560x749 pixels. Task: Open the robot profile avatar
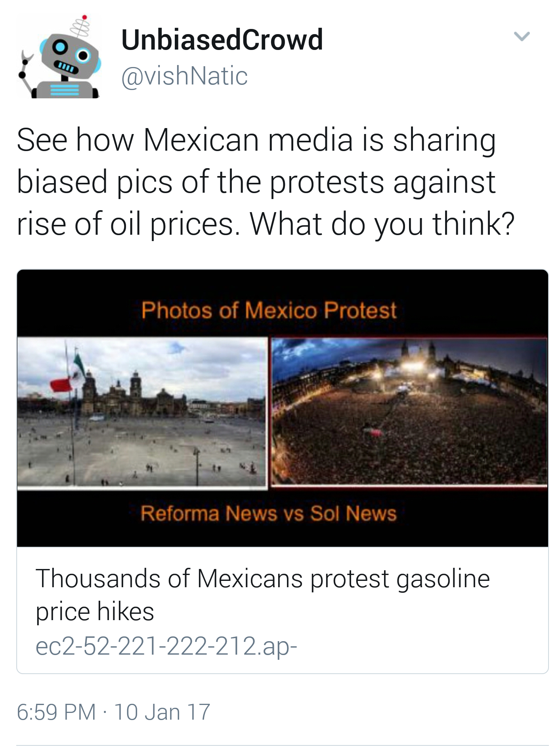(59, 56)
